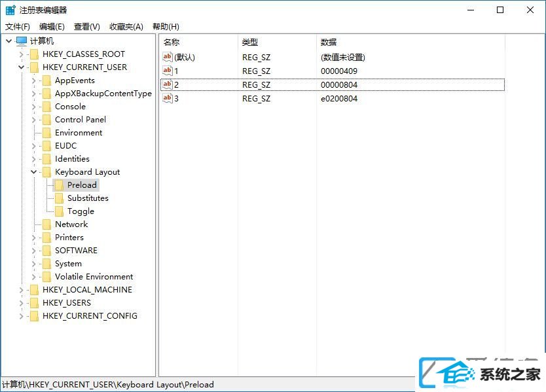Expand the Printers key
Screen dimensions: 546x392
point(34,238)
